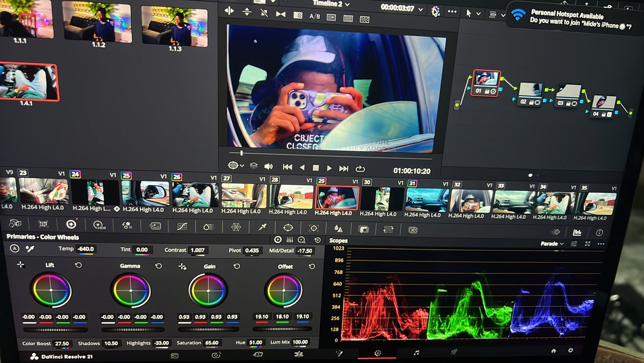Open project settings gear

[570, 350]
